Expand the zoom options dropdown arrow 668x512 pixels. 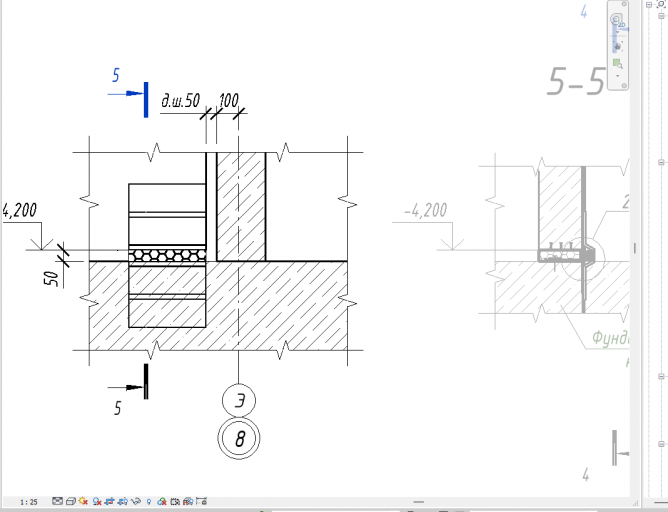click(x=617, y=76)
